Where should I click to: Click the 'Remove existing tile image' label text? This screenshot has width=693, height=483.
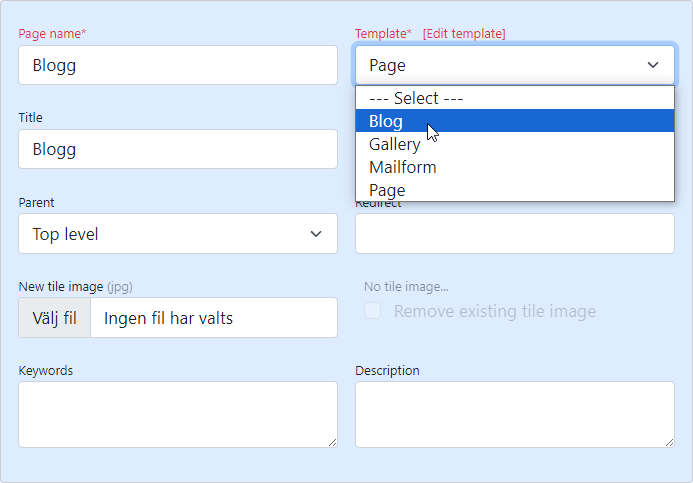point(494,311)
